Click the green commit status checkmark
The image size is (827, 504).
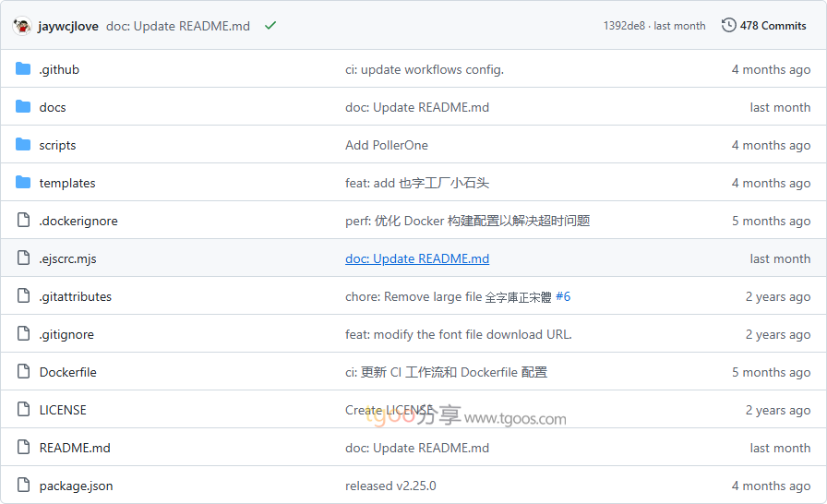(x=270, y=26)
